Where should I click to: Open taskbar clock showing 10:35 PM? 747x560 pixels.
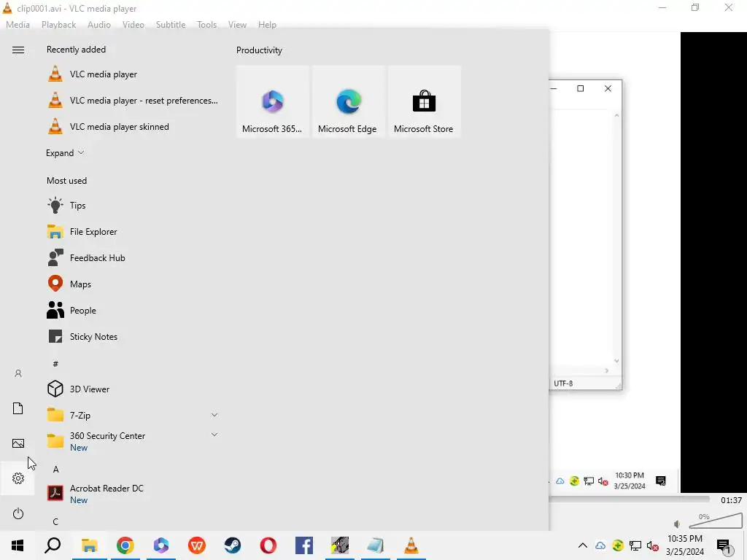point(685,545)
